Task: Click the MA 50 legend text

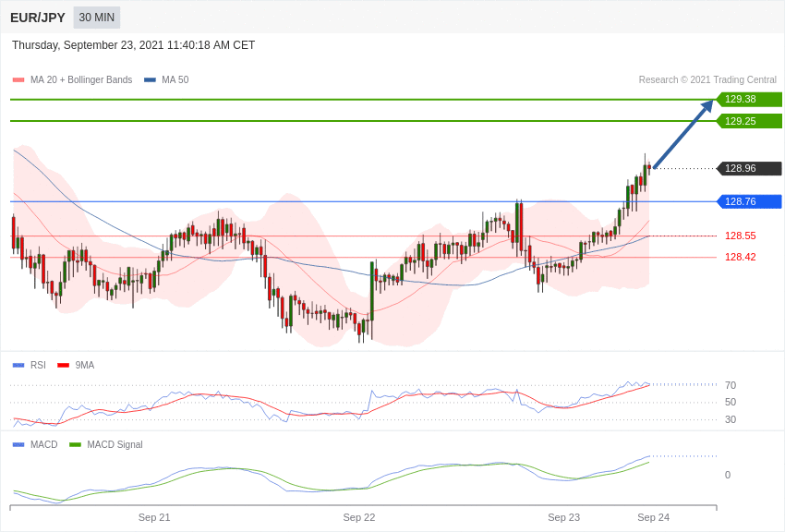Action: (175, 79)
